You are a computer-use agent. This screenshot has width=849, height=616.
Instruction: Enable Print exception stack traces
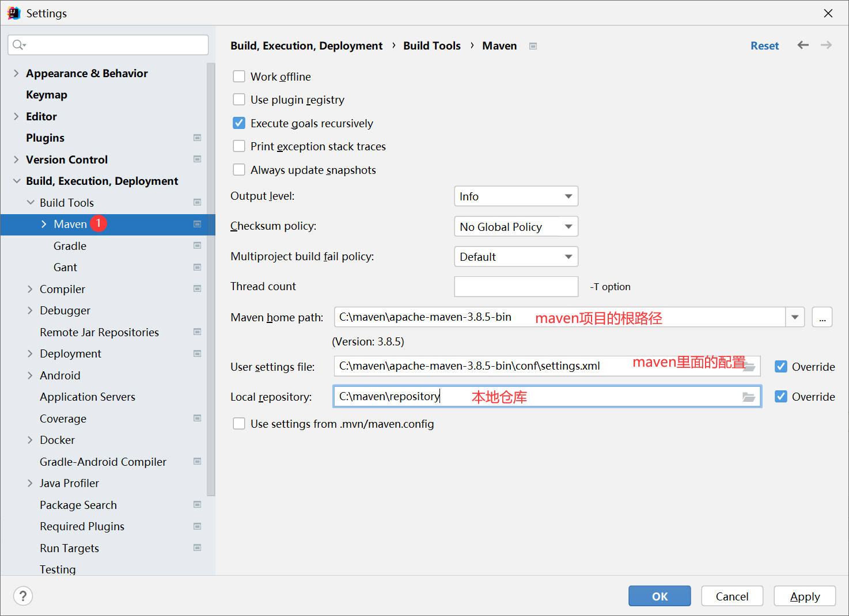tap(239, 146)
